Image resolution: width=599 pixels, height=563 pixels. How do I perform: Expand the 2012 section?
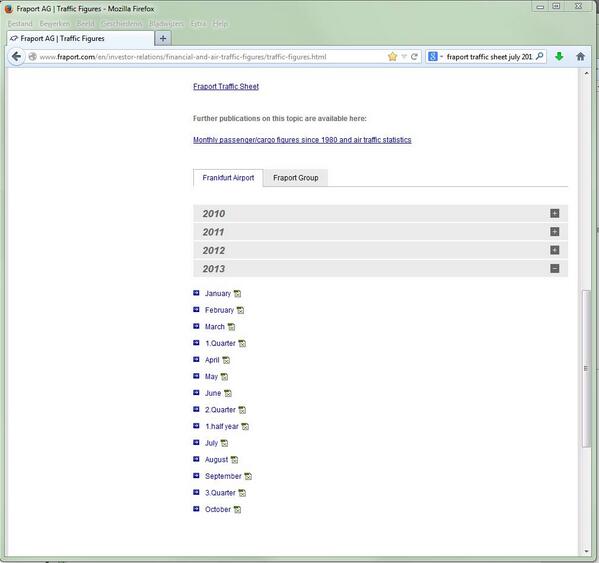point(555,250)
